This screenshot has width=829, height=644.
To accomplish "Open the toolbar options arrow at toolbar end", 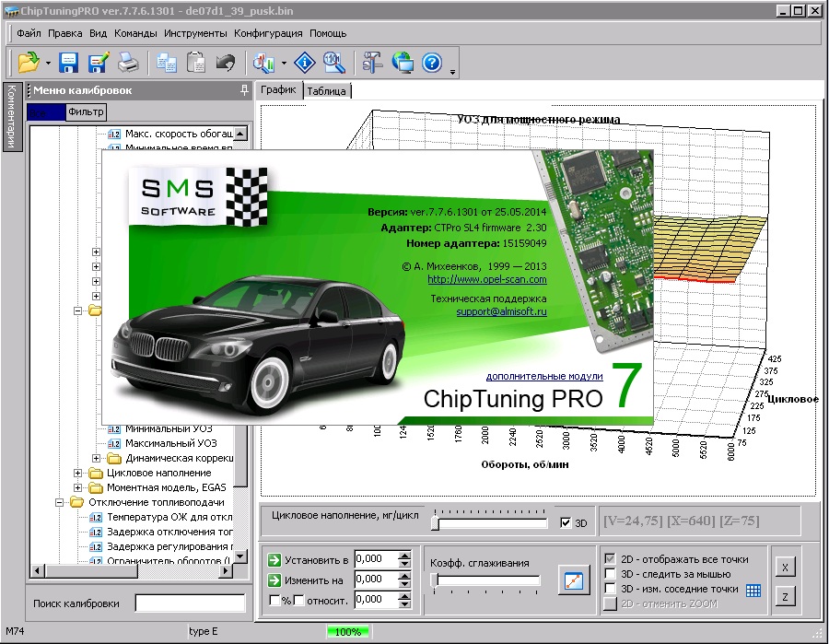I will [x=452, y=72].
